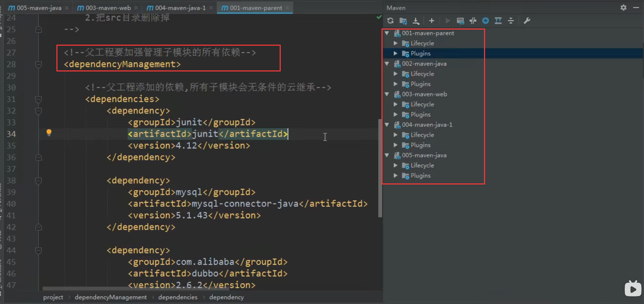The height and width of the screenshot is (304, 644).
Task: Click com.alibaba groupId text
Action: [205, 262]
